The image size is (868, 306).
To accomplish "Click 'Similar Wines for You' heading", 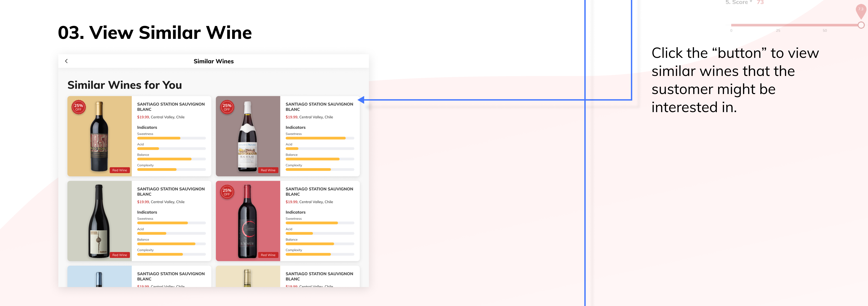I will (125, 85).
